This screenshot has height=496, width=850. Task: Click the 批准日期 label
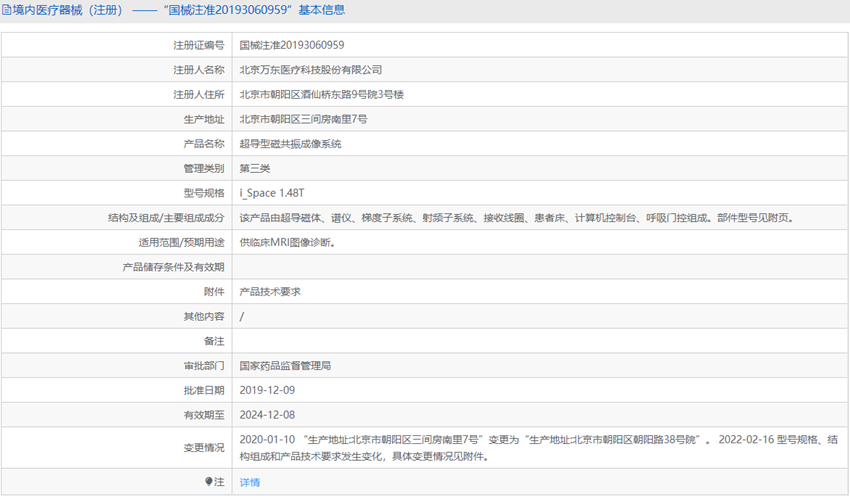(x=204, y=390)
